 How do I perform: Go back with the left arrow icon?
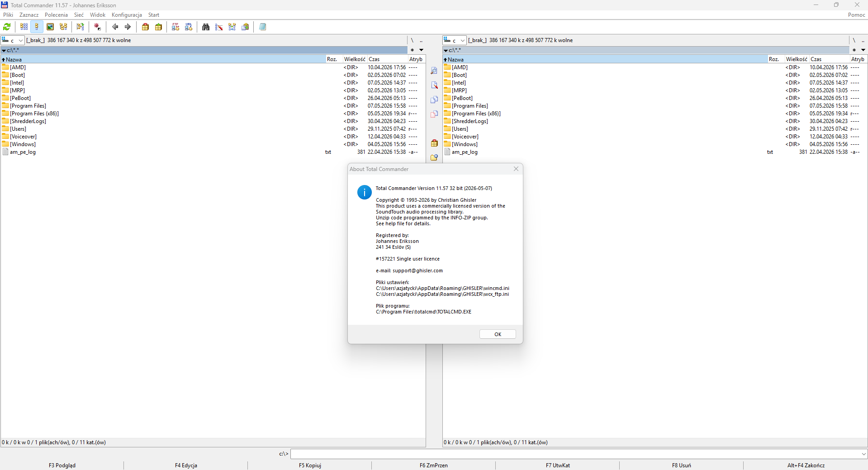click(x=115, y=27)
